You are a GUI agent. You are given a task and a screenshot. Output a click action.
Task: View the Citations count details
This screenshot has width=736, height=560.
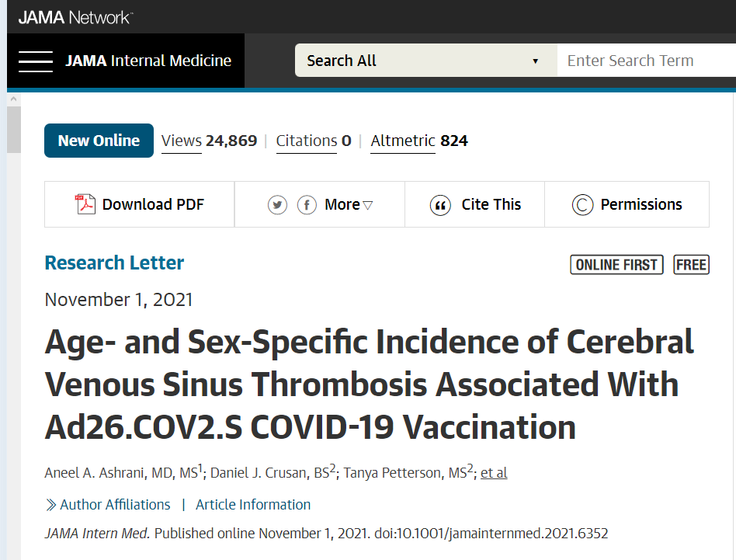coord(314,141)
